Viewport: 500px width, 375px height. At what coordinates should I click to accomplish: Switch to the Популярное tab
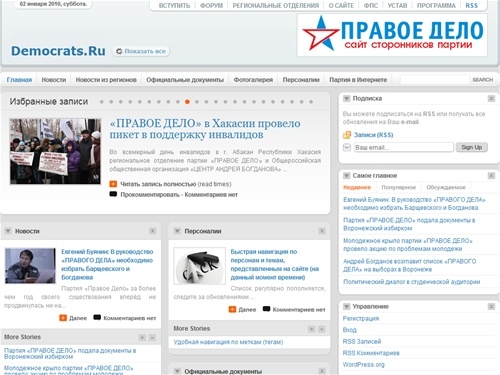click(x=399, y=187)
